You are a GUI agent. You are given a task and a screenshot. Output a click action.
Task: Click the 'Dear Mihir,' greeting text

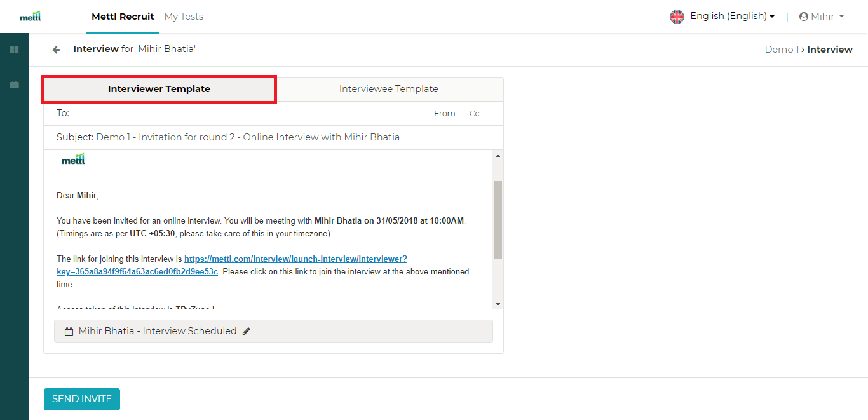[78, 196]
